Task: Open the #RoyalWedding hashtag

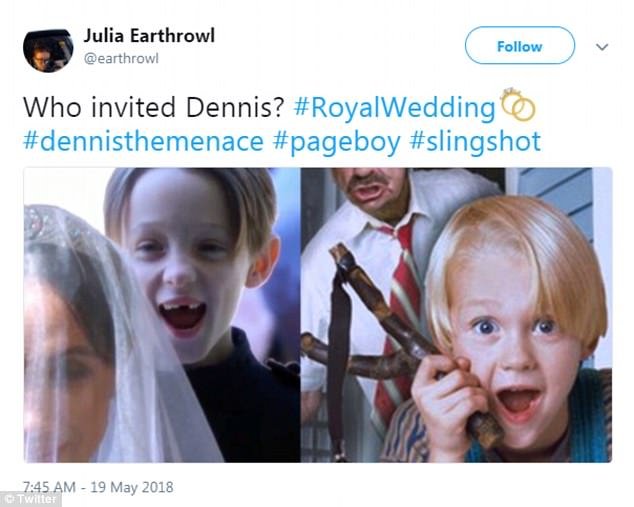Action: click(x=396, y=107)
